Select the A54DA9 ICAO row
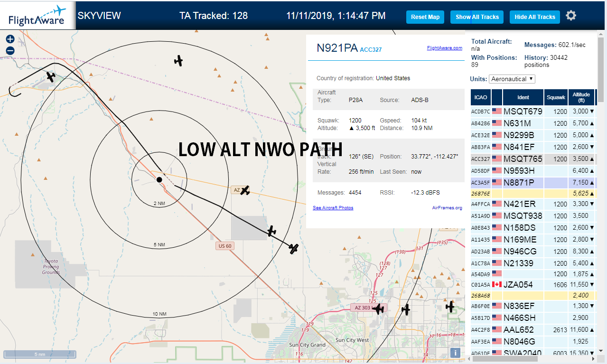The image size is (607, 364). point(533,274)
